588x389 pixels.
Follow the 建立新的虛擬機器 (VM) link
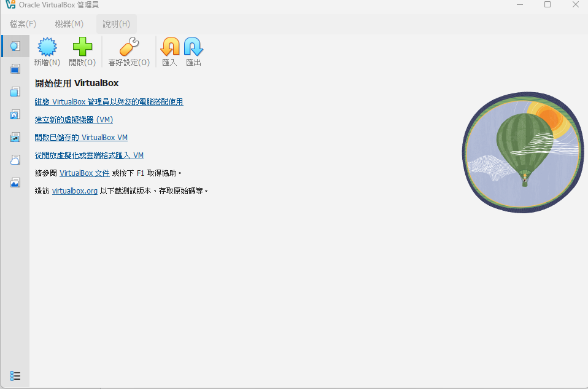coord(74,119)
